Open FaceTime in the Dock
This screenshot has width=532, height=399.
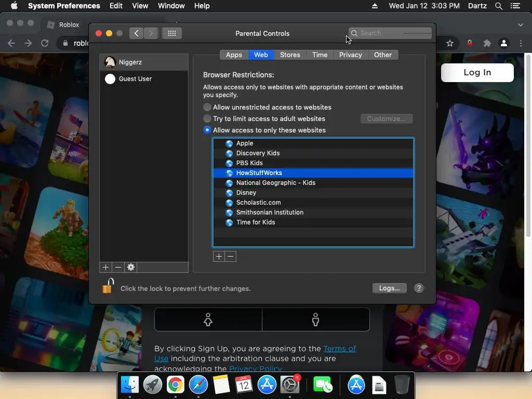[x=322, y=385]
